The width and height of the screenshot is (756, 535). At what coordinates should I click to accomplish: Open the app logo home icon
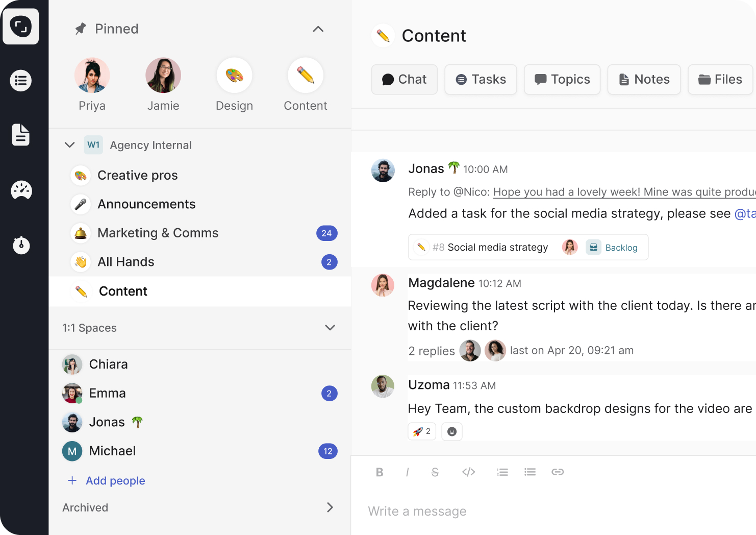pos(21,27)
